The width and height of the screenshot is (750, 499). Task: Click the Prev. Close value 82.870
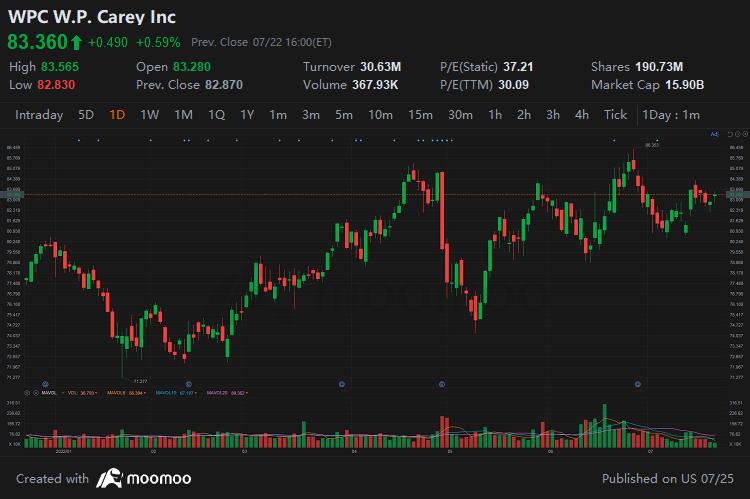click(224, 85)
